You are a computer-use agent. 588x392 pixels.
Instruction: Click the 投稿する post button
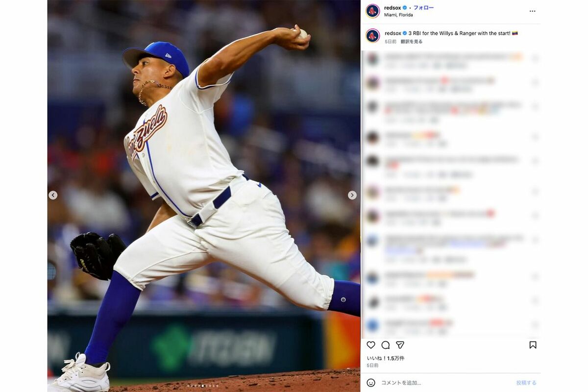(526, 383)
